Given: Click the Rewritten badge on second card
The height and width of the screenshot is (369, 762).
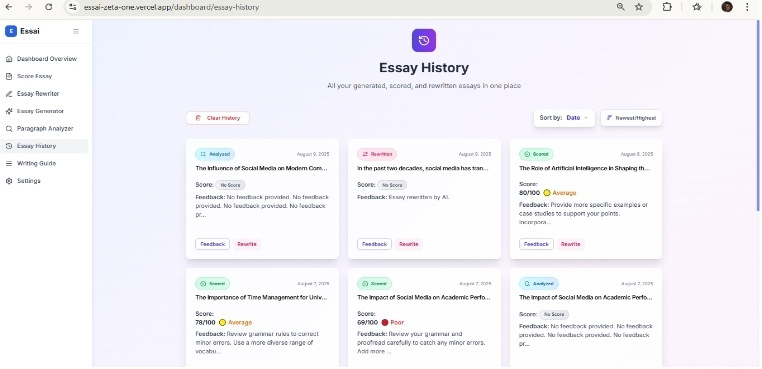Looking at the screenshot, I should [x=377, y=154].
